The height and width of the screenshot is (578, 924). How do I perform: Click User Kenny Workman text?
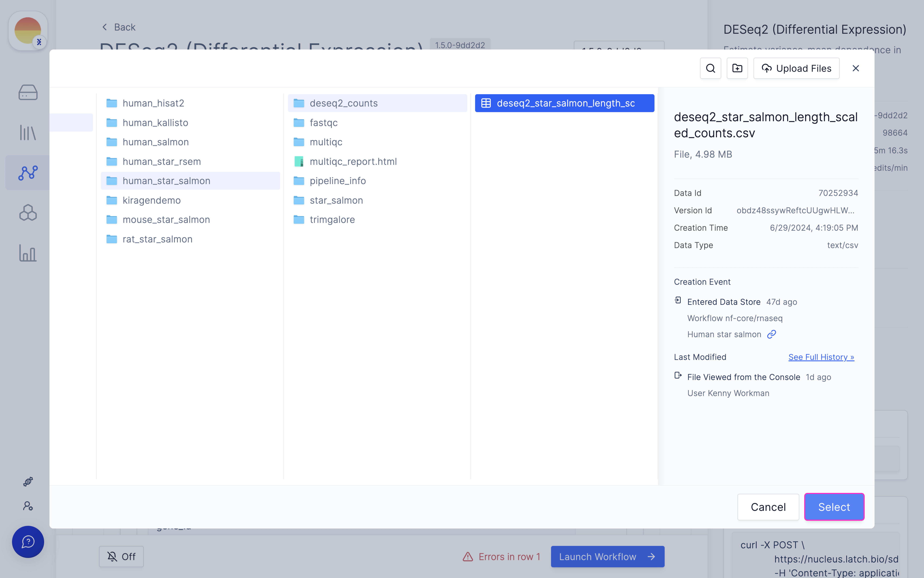[728, 393]
